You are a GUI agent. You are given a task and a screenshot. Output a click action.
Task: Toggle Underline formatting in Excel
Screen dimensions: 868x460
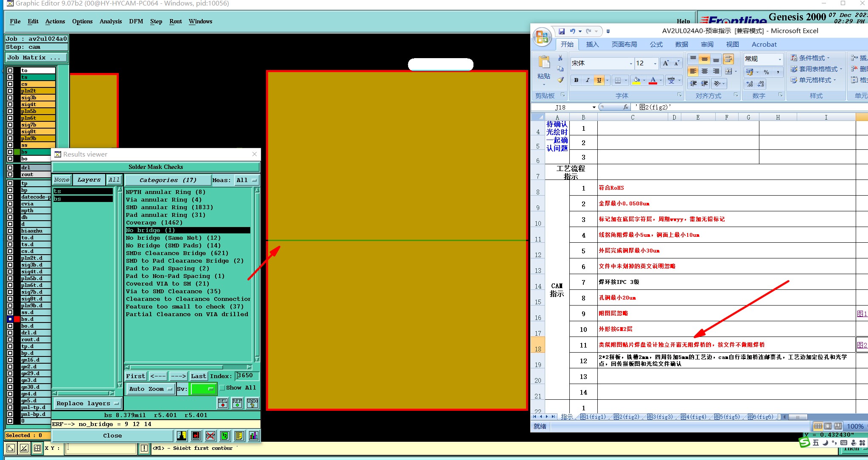pyautogui.click(x=599, y=80)
